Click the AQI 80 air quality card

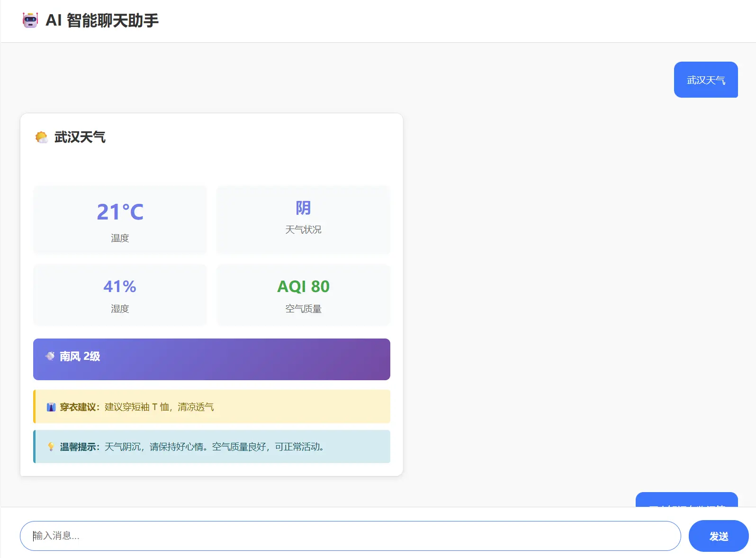[303, 294]
